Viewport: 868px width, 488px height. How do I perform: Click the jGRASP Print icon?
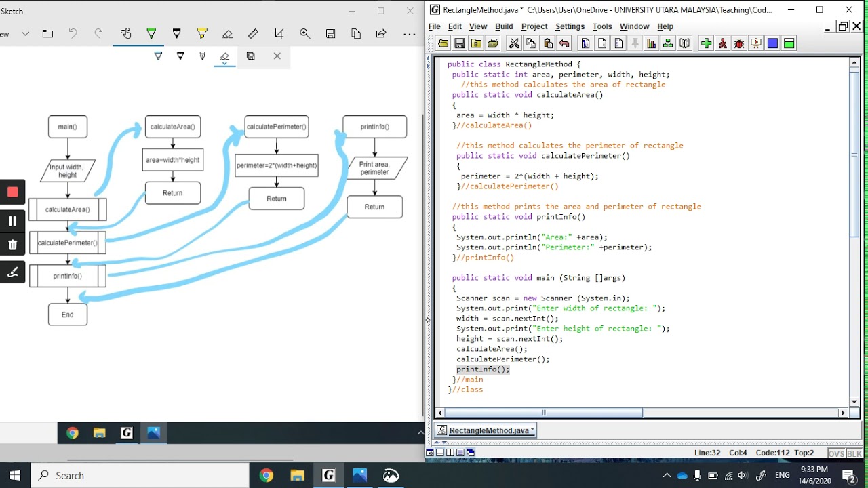point(492,43)
